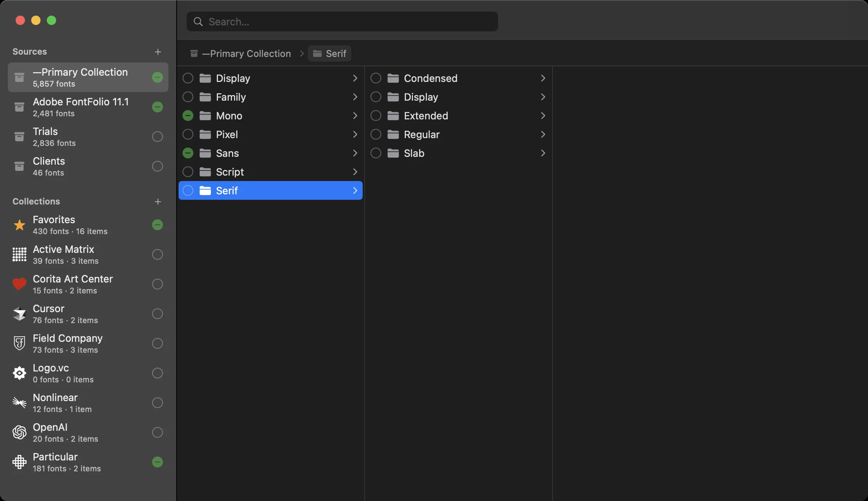Go to Primary Collection in breadcrumb

[x=241, y=53]
